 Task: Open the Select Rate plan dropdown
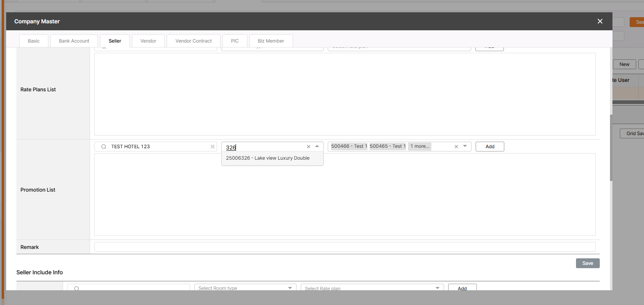tap(372, 287)
